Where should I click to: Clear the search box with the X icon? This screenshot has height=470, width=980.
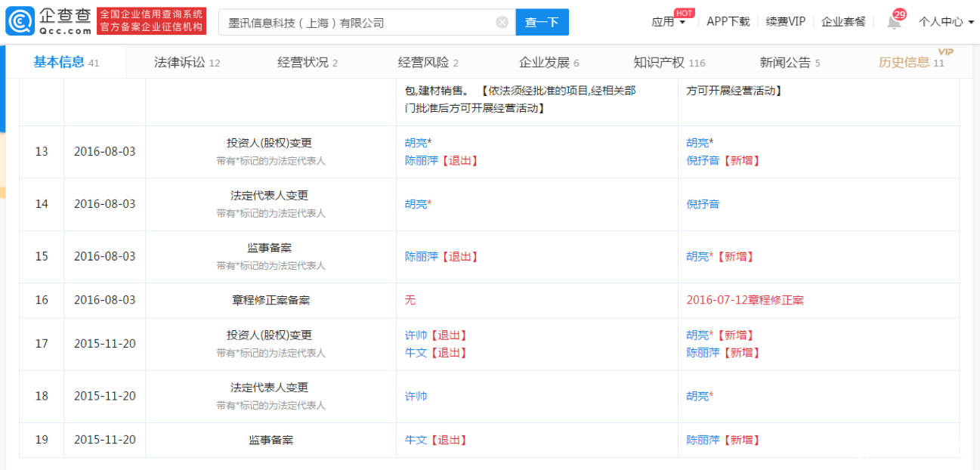click(502, 23)
